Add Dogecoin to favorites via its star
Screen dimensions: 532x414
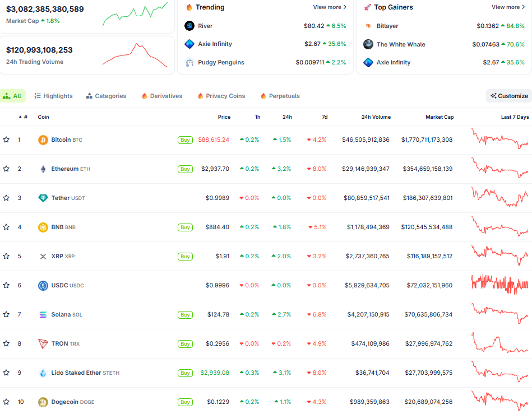[x=6, y=402]
